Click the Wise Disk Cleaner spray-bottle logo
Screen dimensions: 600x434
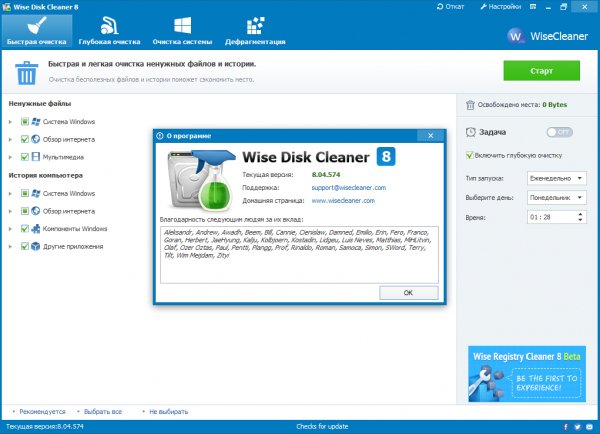[201, 180]
